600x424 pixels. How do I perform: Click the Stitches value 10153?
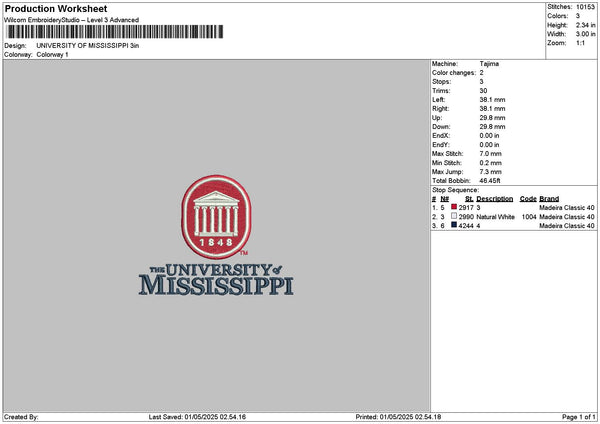click(585, 7)
